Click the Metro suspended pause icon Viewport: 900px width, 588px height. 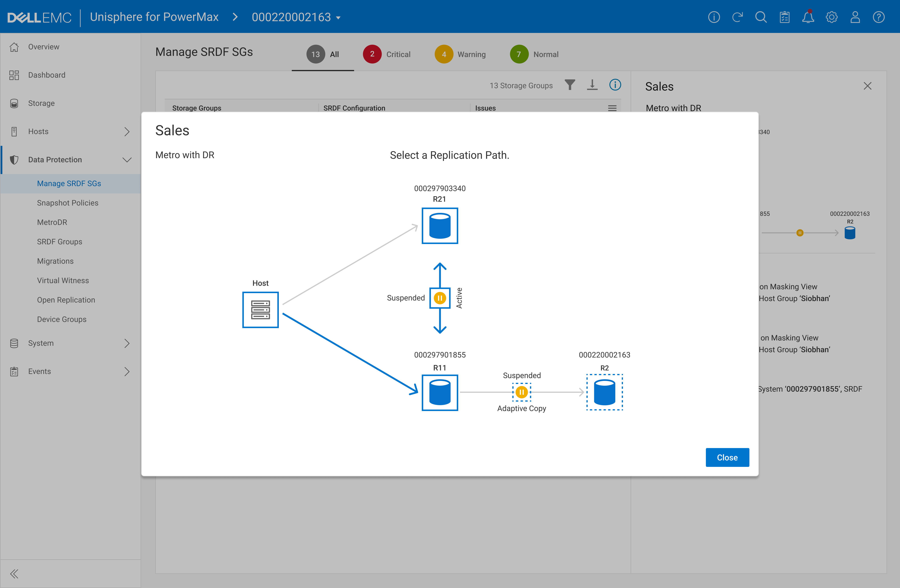click(x=439, y=298)
